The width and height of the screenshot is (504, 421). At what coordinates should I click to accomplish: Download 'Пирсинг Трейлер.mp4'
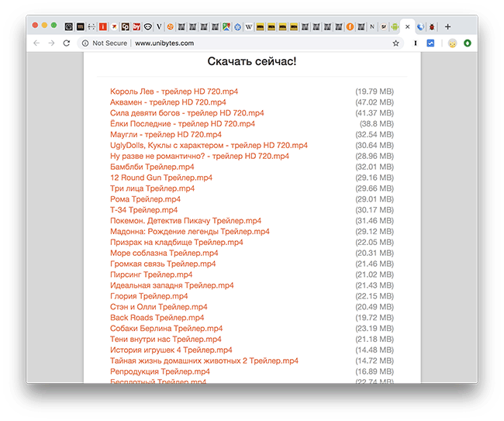point(151,274)
